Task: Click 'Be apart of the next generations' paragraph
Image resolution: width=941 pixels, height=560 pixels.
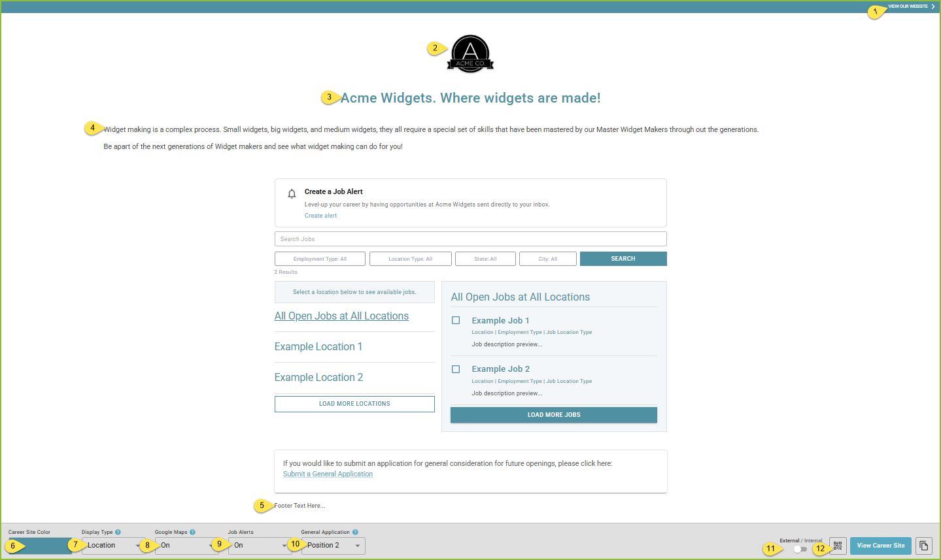Action: [253, 146]
